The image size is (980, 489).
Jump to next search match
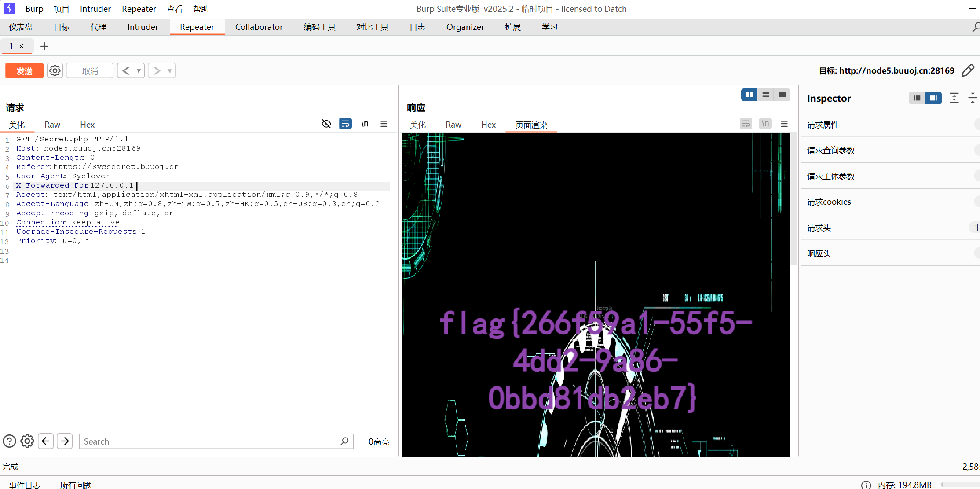(x=65, y=441)
